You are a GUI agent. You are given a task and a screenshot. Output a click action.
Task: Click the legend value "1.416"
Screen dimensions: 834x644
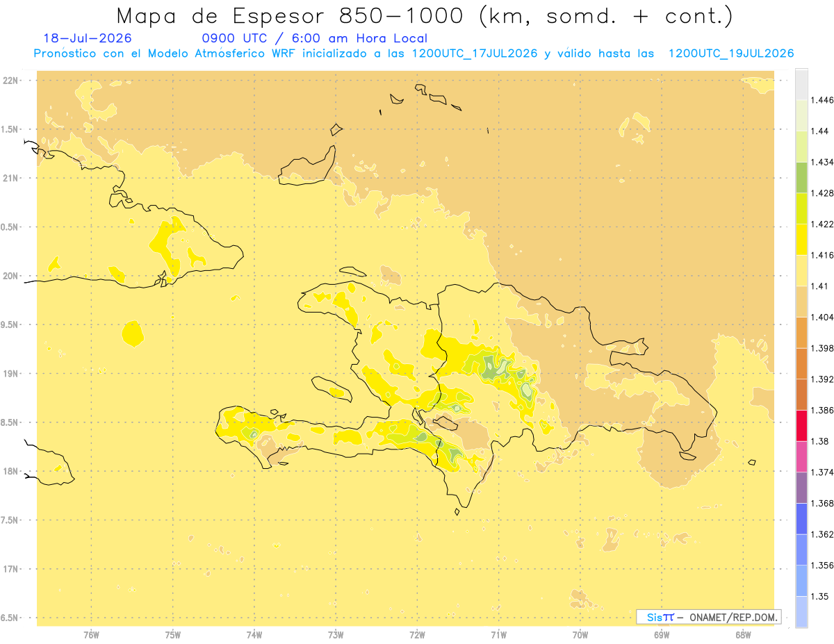click(824, 255)
